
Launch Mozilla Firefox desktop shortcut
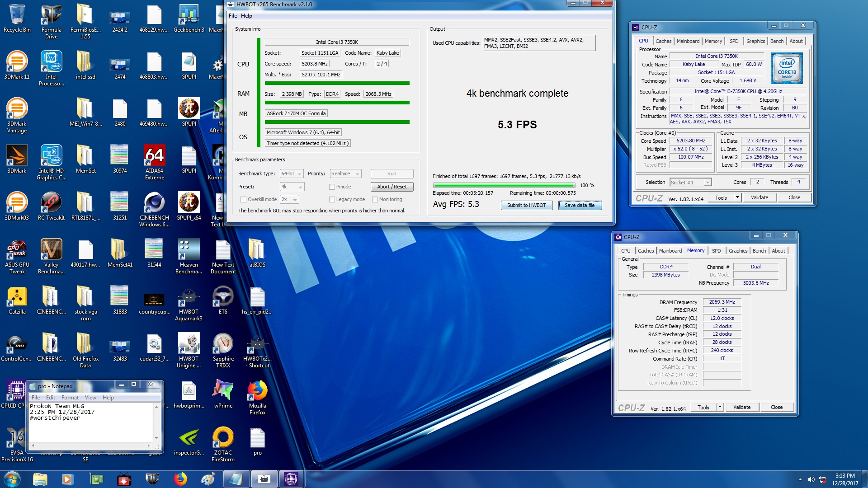258,398
